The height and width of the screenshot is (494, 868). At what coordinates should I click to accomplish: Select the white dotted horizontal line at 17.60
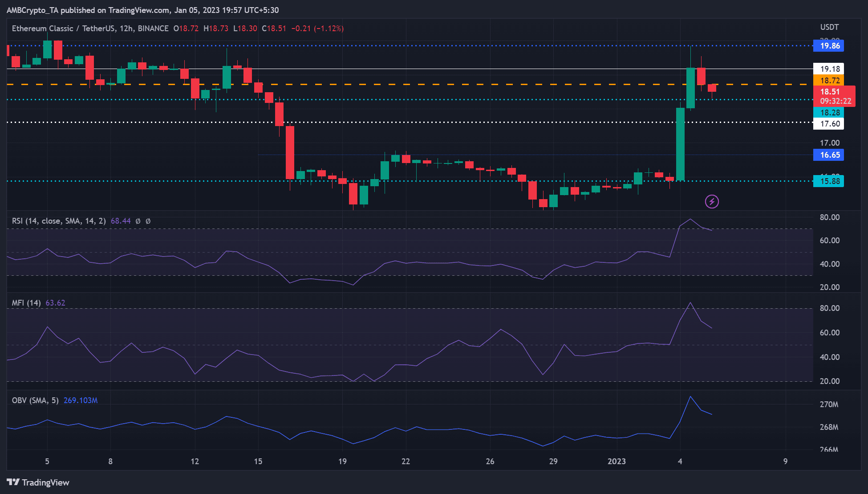pyautogui.click(x=410, y=122)
